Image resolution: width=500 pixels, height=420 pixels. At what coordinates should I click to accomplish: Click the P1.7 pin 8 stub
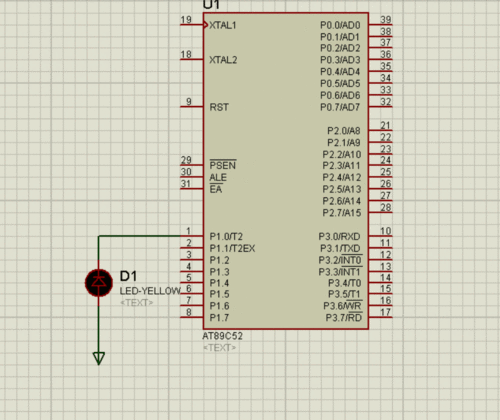192,317
